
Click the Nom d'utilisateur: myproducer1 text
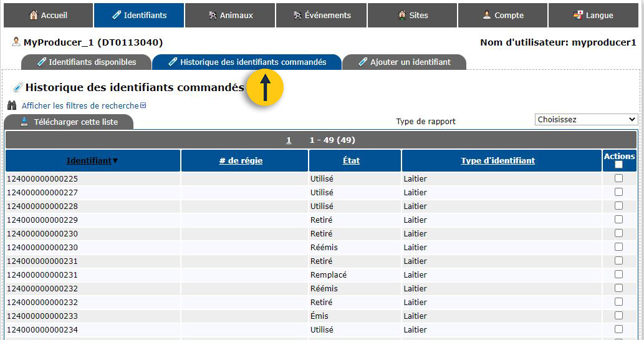click(558, 42)
